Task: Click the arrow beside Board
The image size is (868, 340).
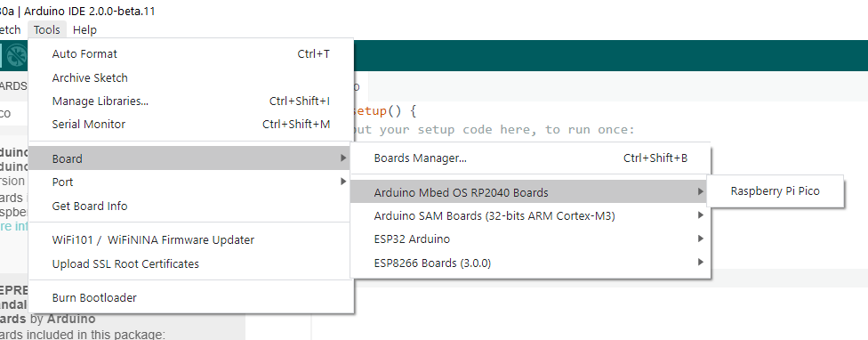Action: (344, 159)
